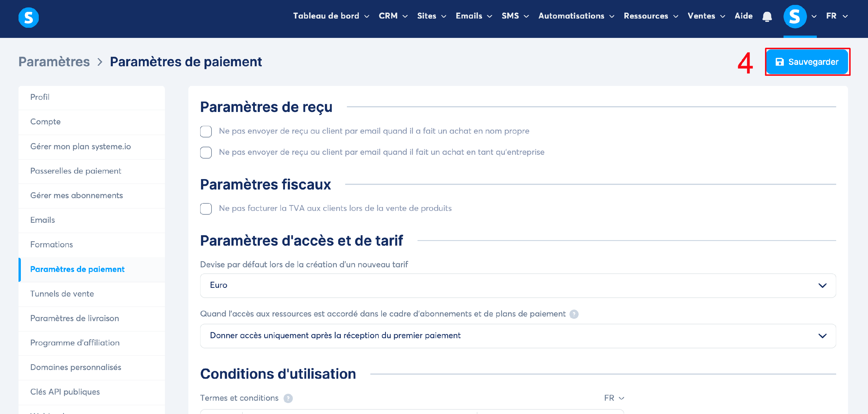
Task: Disable receipts for personal-name purchases
Action: [x=206, y=131]
